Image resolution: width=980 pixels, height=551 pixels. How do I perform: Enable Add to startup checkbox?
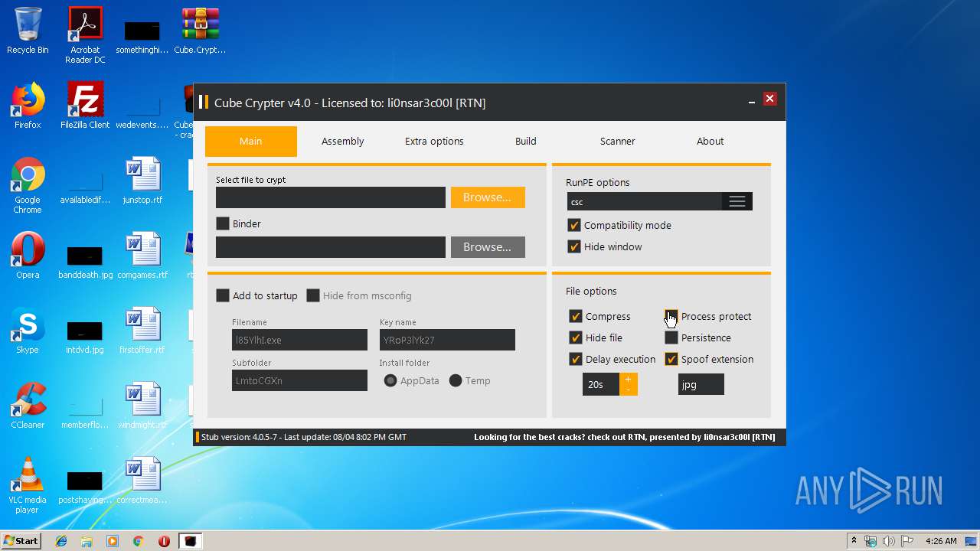click(x=223, y=295)
